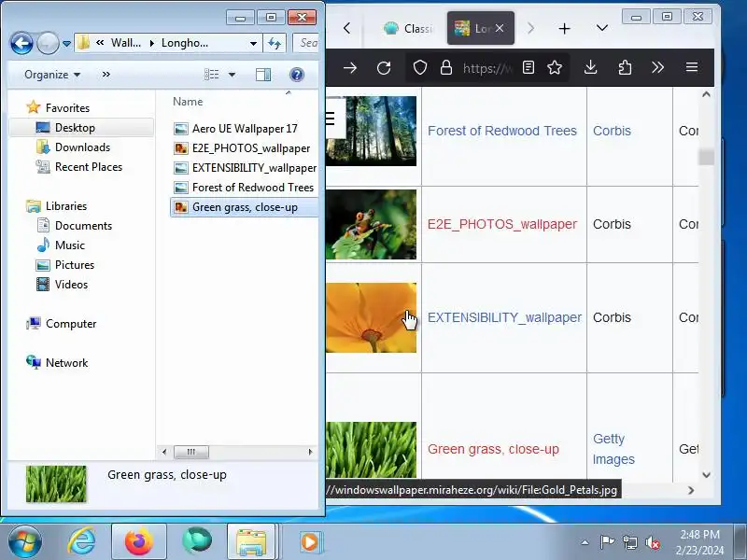Open the Organize menu

pos(52,75)
